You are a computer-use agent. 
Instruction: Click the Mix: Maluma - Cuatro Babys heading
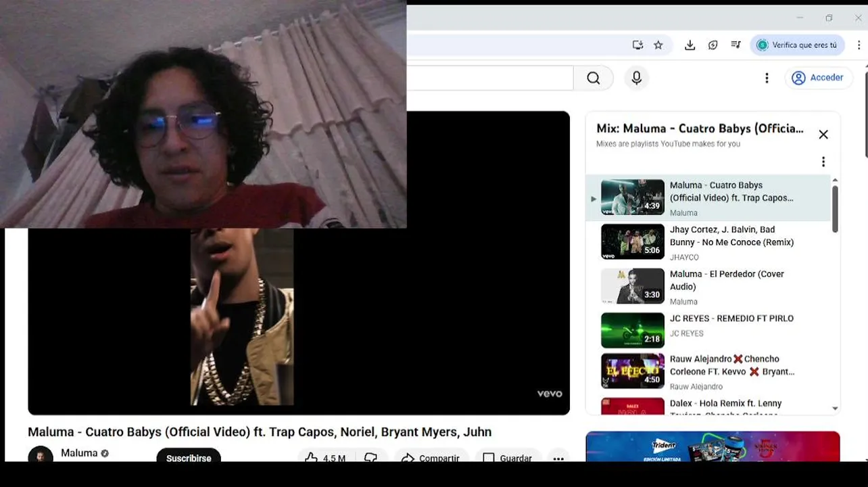700,129
